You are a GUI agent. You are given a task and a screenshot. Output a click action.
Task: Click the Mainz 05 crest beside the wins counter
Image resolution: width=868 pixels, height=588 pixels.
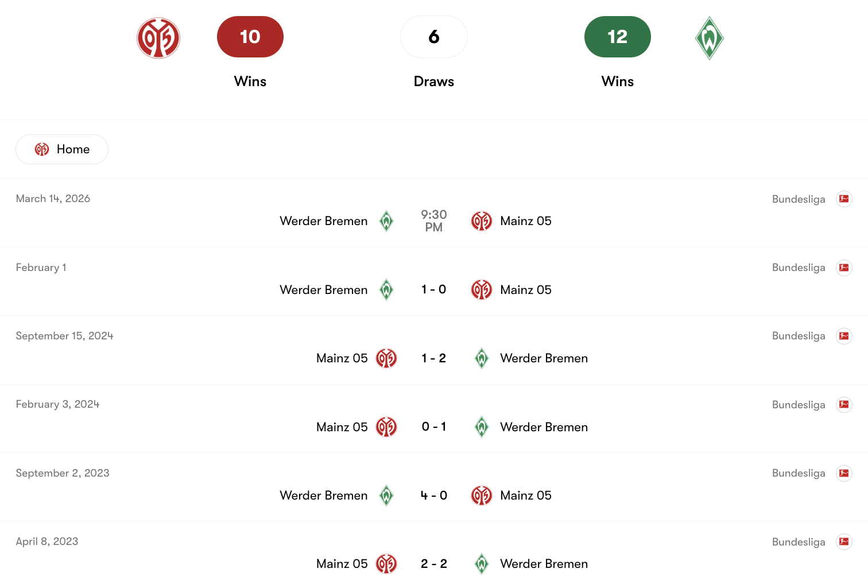(x=158, y=37)
